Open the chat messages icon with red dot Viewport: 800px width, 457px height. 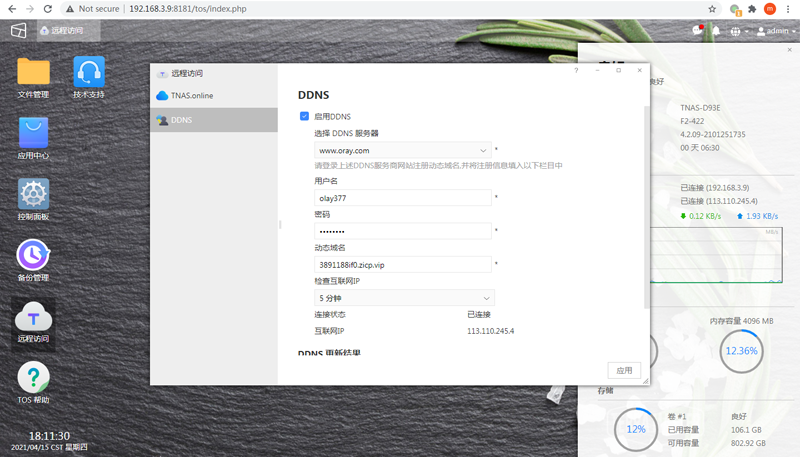pos(697,31)
